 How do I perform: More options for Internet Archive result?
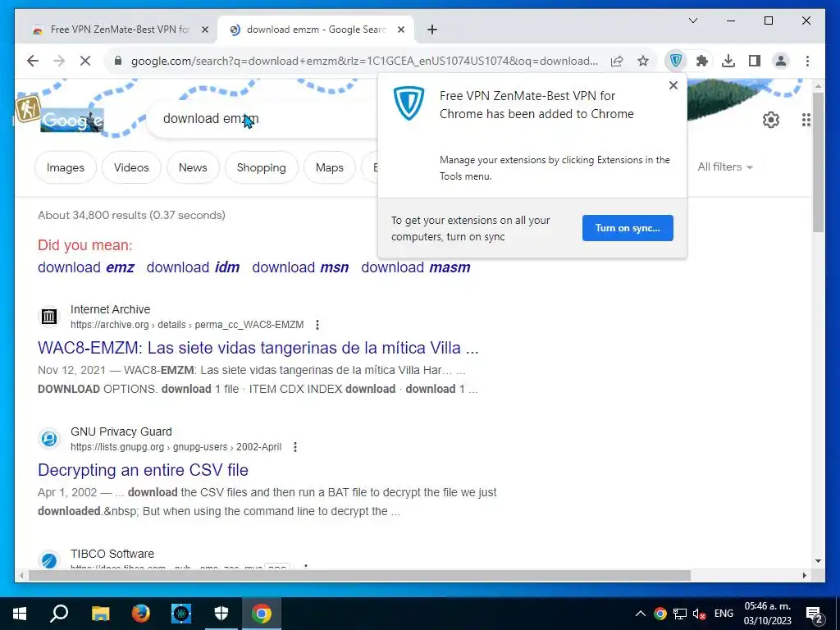pyautogui.click(x=317, y=325)
